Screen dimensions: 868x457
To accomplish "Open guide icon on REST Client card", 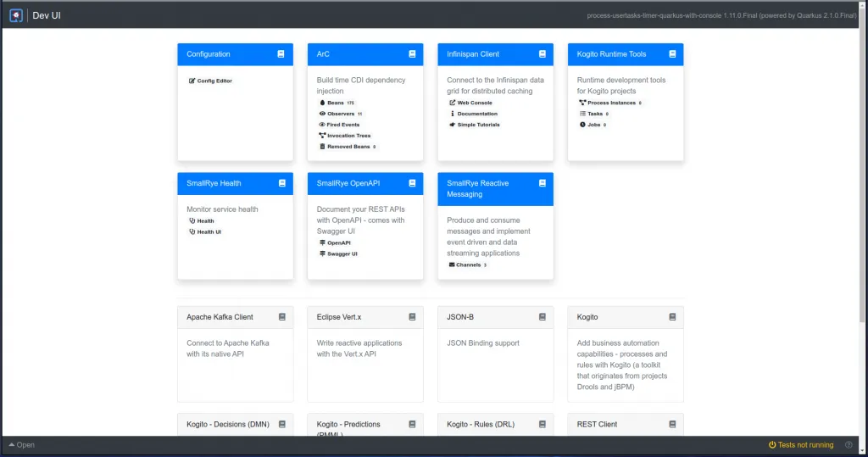I will tap(672, 424).
